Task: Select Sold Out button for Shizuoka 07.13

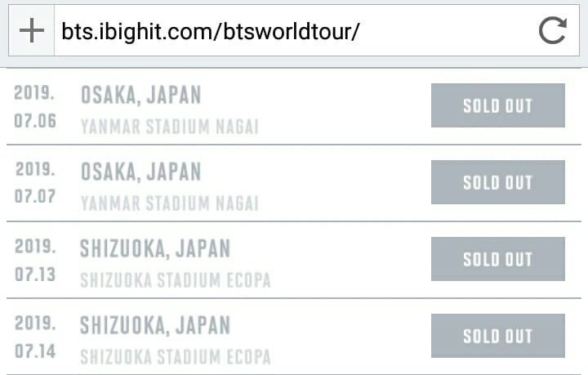Action: point(498,259)
